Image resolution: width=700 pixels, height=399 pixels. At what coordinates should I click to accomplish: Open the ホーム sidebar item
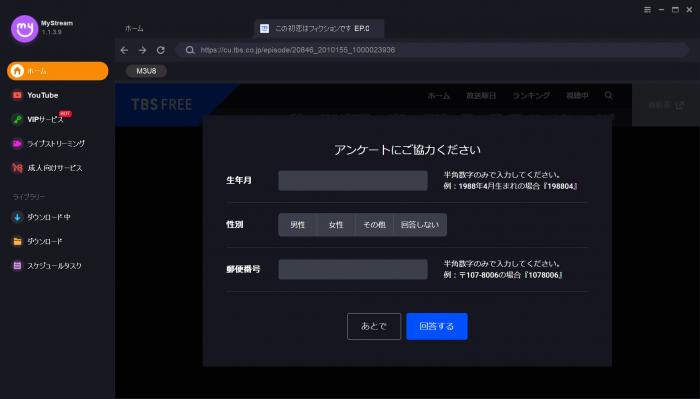coord(58,71)
